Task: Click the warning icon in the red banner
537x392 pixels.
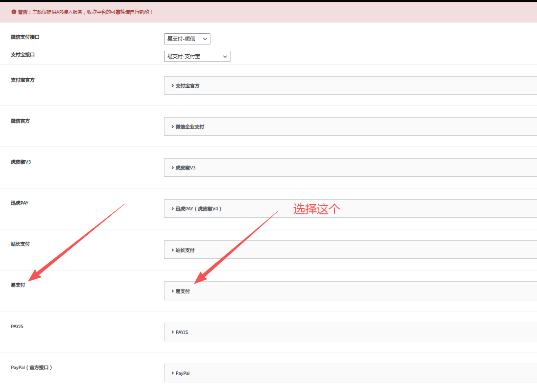Action: click(x=14, y=12)
